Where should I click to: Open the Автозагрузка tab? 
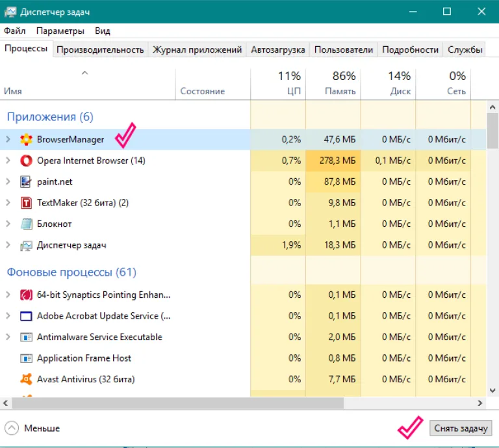click(x=278, y=49)
